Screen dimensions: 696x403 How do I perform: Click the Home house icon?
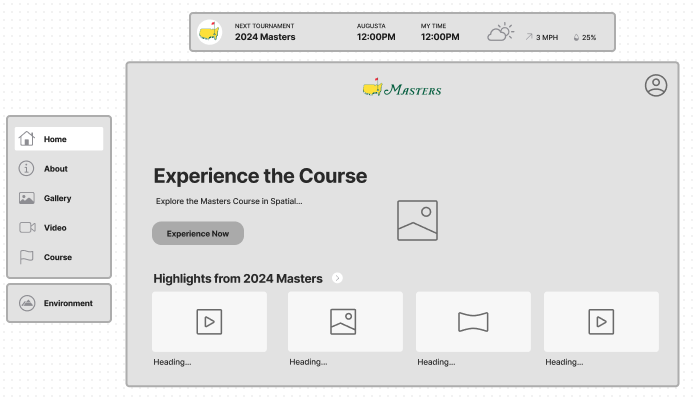tap(27, 138)
